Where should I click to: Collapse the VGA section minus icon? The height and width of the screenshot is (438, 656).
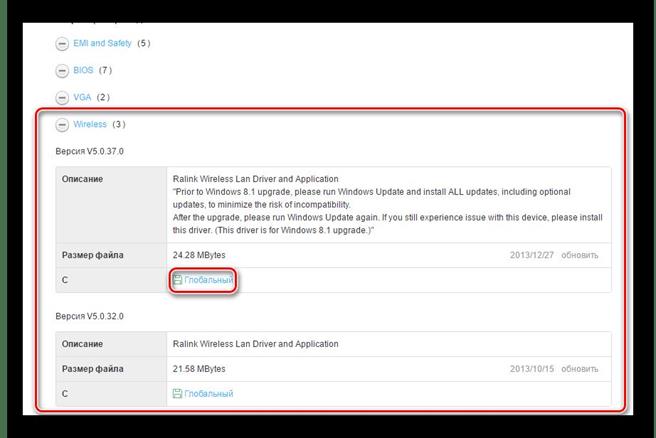click(x=62, y=98)
